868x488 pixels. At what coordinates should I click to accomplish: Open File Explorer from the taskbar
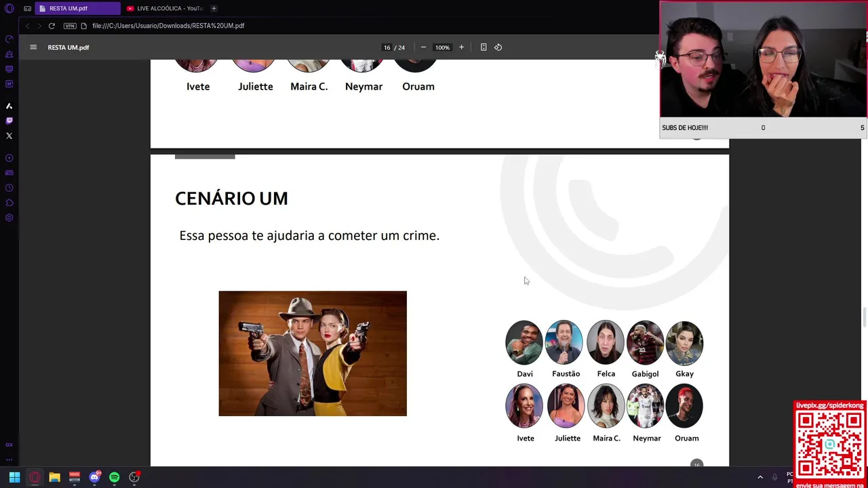(54, 477)
